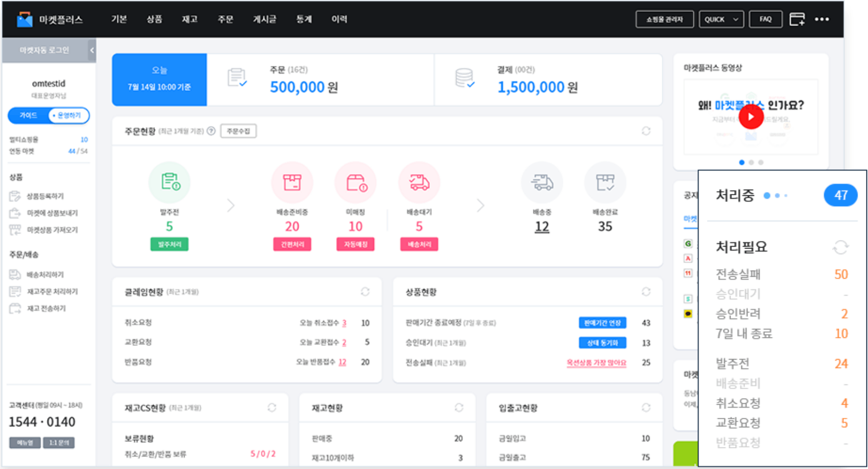The height and width of the screenshot is (469, 868).
Task: Click the 배송완료 completed icon
Action: tap(605, 182)
